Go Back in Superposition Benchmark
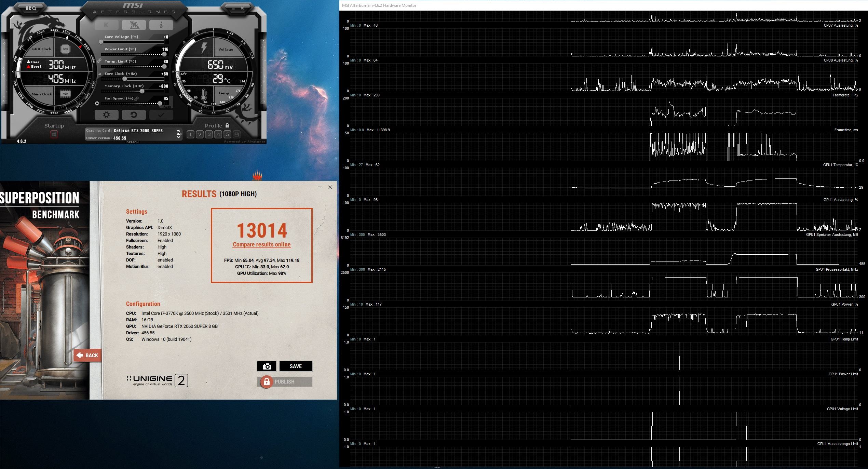Screen dimensions: 868x469 [87, 356]
